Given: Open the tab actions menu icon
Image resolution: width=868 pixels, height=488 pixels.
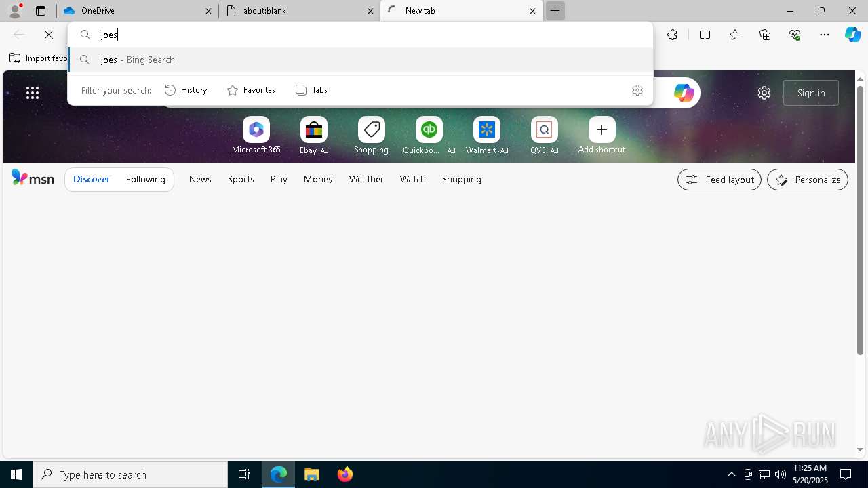Looking at the screenshot, I should coord(41,11).
